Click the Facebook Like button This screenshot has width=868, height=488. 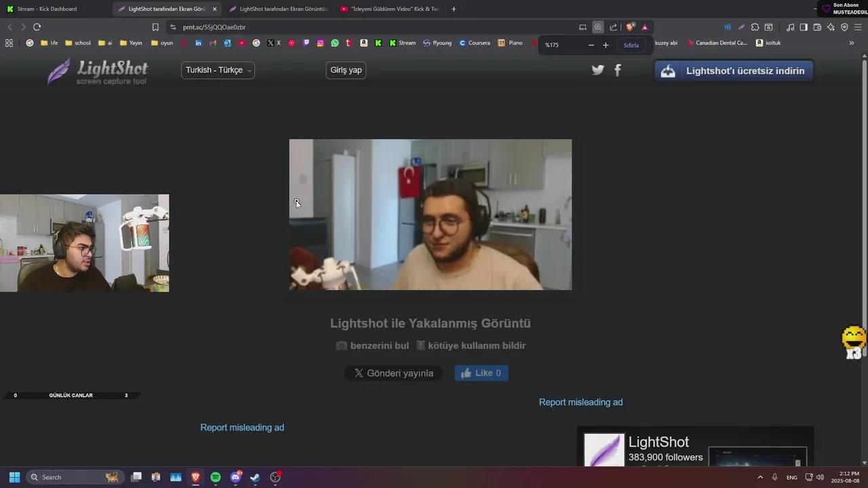[x=481, y=373]
